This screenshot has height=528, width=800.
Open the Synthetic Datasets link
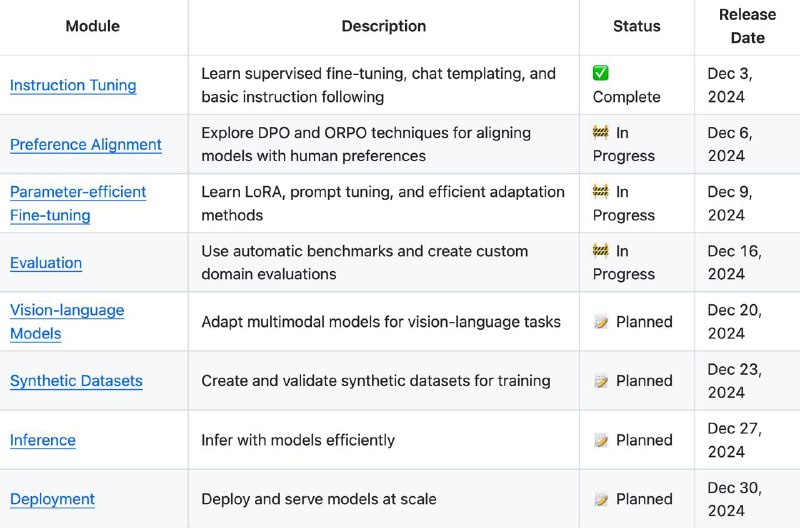point(77,381)
